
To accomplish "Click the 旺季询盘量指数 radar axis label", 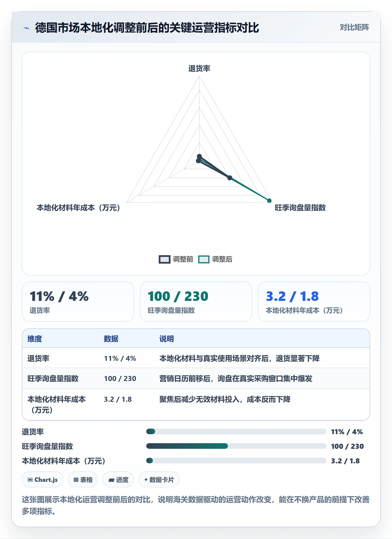I will (x=300, y=208).
